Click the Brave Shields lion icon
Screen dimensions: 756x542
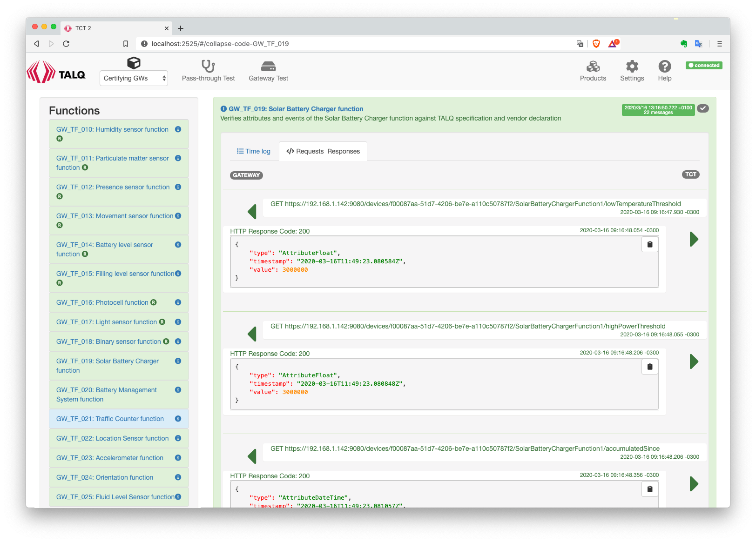(596, 44)
